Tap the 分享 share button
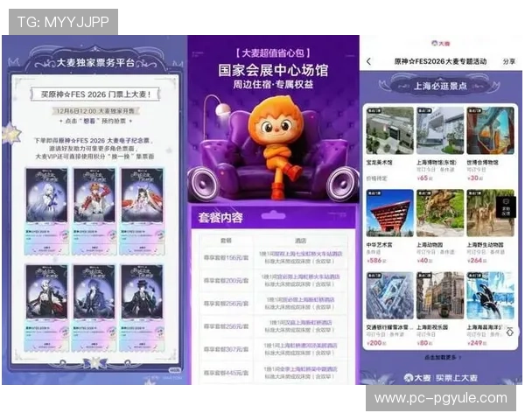This screenshot has height=420, width=525. click(508, 61)
